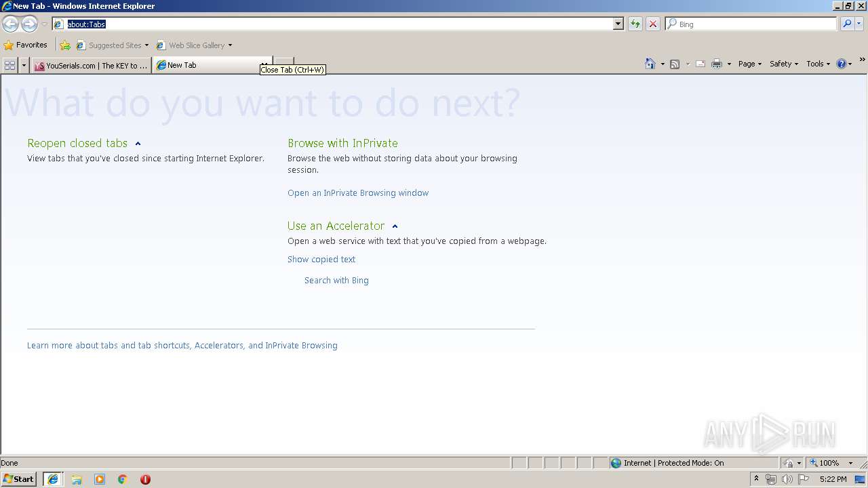Screen dimensions: 868x488
Task: Collapse the Reopen closed tabs section
Action: point(138,144)
